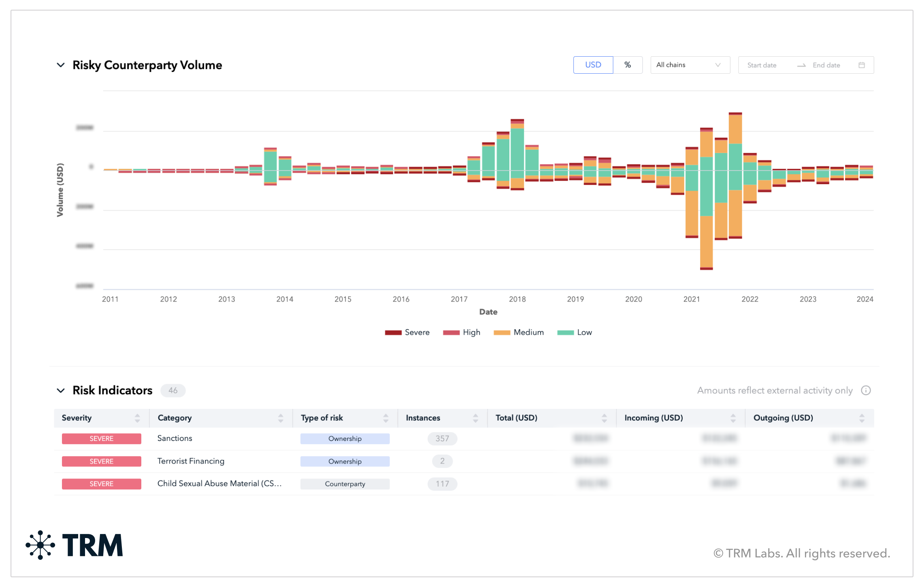Collapse the Risk Indicators section
Viewport: 924px width, 587px height.
pos(61,390)
